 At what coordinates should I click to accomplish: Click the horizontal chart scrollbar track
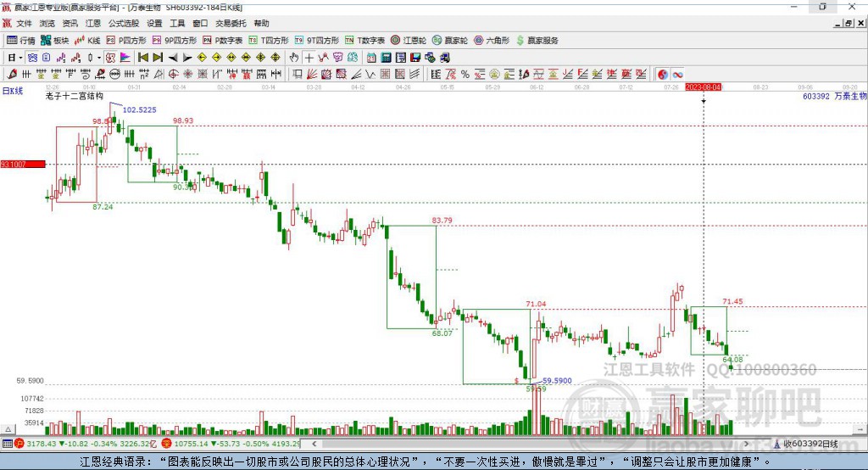[530, 444]
